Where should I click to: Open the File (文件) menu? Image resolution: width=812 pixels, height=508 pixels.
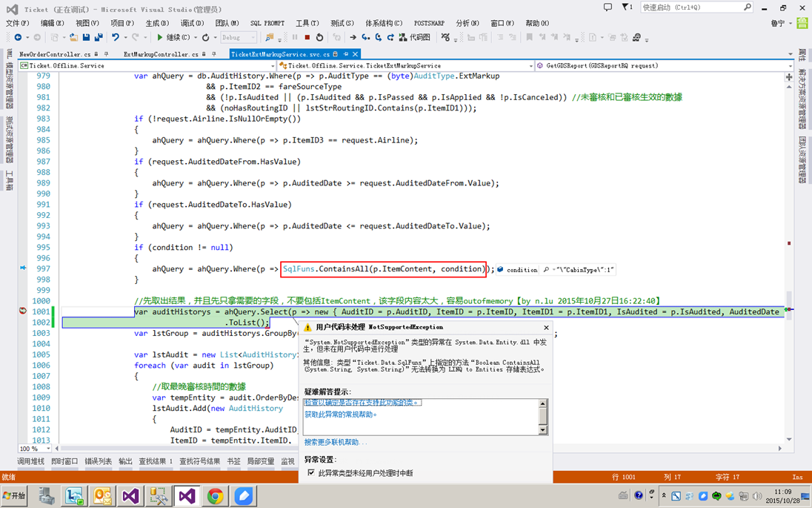(x=17, y=23)
